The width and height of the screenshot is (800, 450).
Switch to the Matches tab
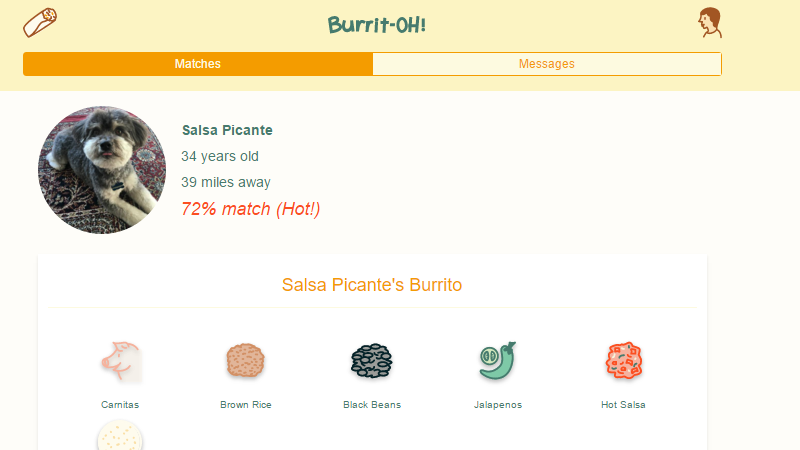pos(198,64)
